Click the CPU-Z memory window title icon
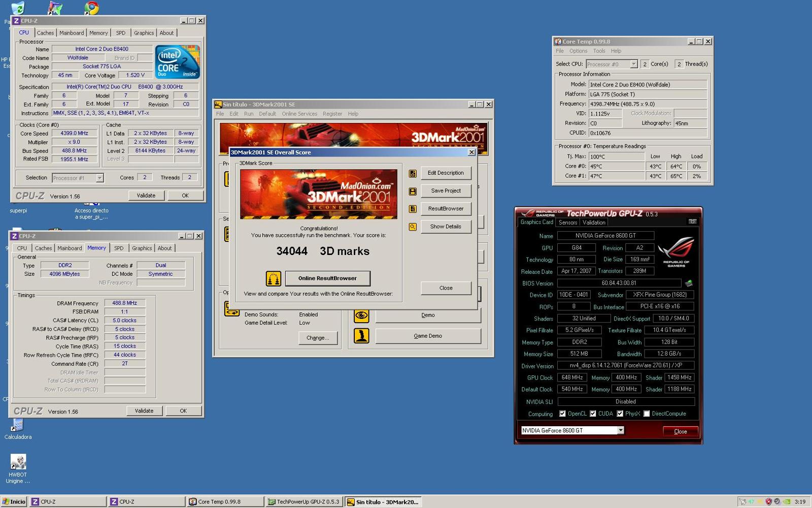Screen dimensions: 812x508 15,236
